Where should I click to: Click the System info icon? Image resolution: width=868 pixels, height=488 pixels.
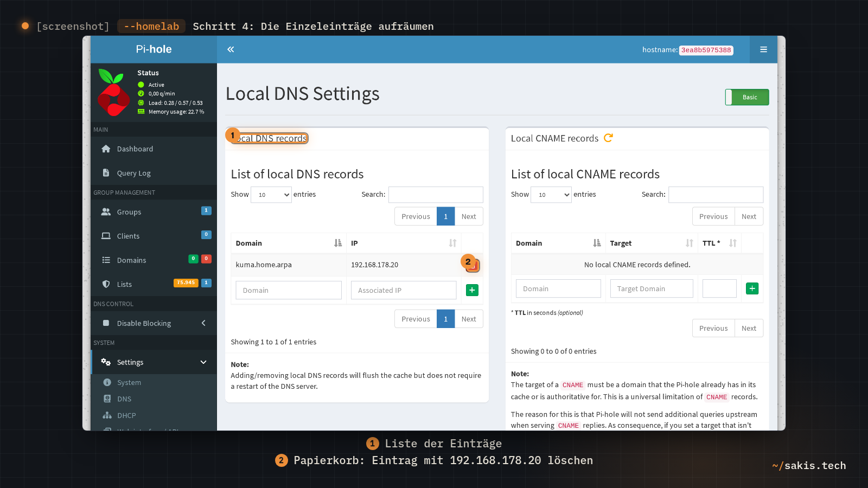107,382
